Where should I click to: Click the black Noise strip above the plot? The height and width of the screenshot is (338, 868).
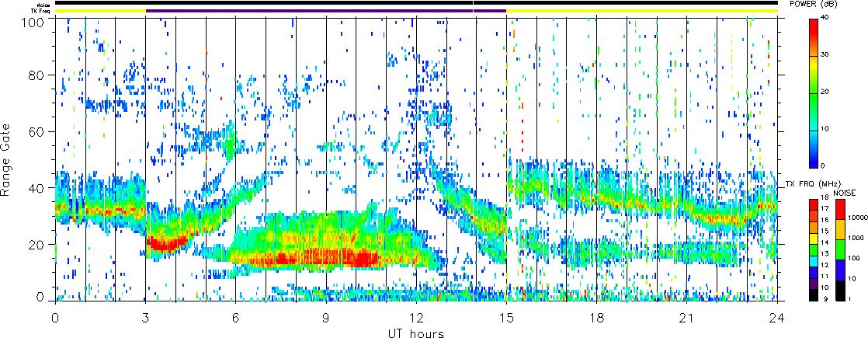click(416, 3)
